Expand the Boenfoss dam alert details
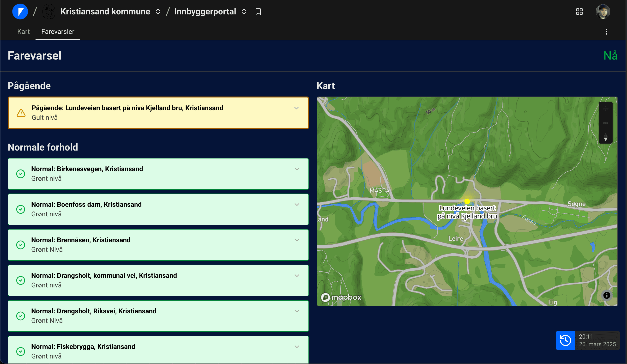This screenshot has height=364, width=627. point(297,204)
